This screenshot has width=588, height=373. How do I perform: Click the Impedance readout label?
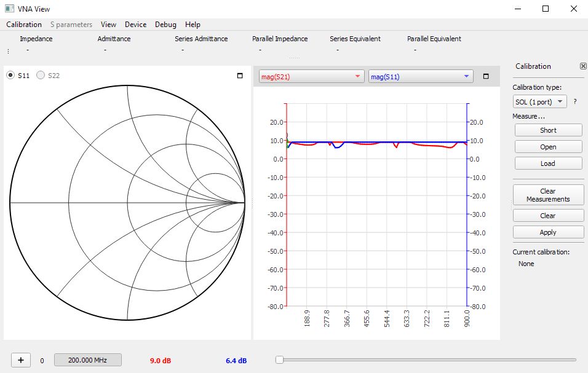(x=36, y=39)
